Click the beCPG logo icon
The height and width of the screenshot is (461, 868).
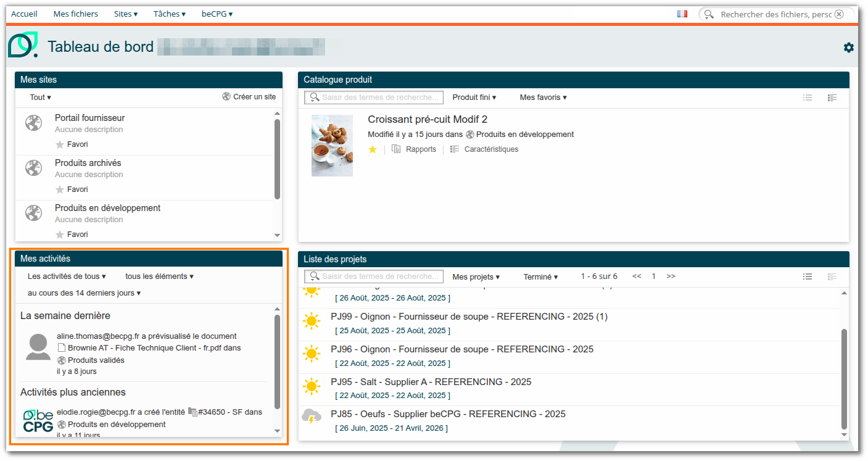[23, 45]
